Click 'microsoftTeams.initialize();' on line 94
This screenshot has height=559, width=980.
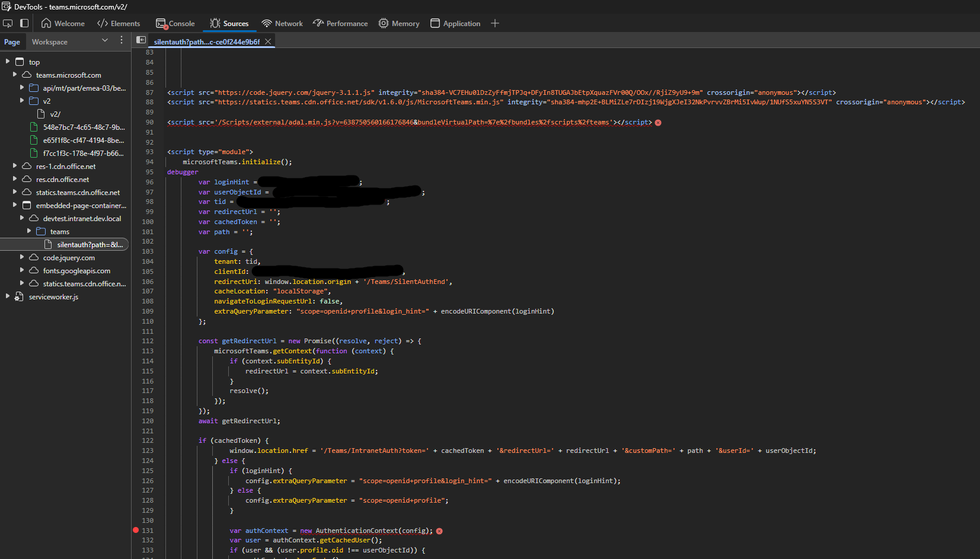point(237,162)
